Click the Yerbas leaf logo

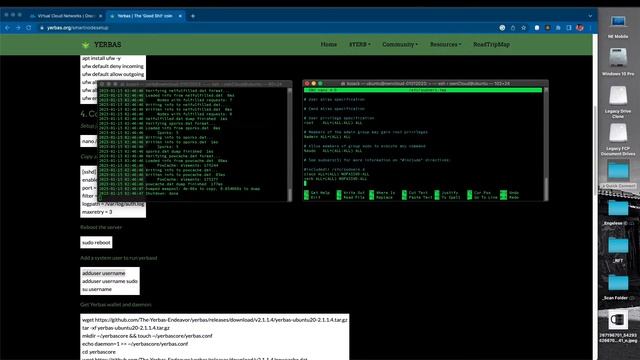click(85, 44)
